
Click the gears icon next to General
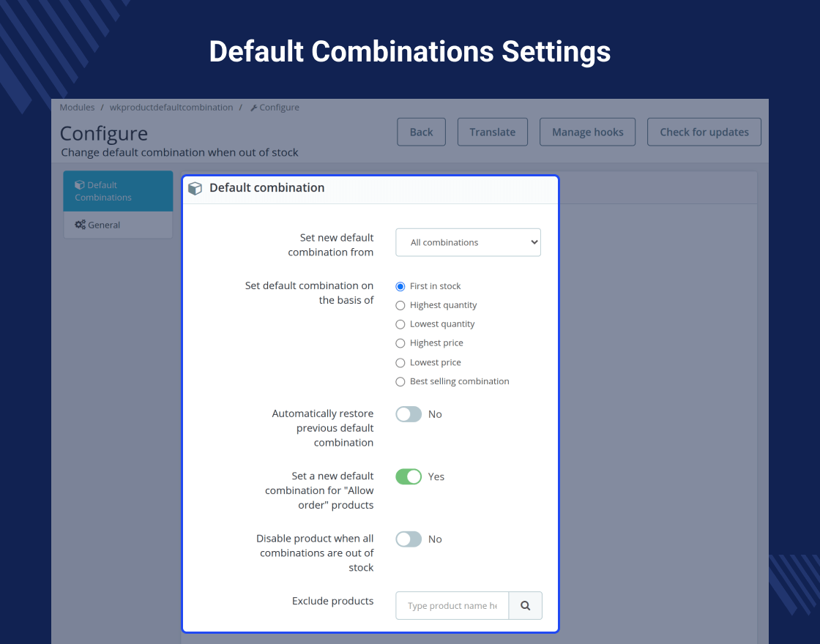tap(80, 224)
